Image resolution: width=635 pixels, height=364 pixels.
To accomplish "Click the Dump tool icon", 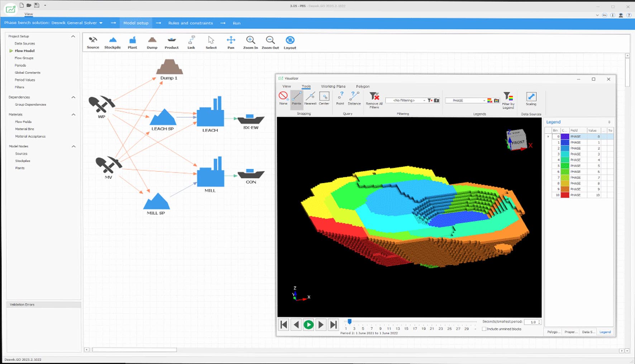I will [x=152, y=42].
